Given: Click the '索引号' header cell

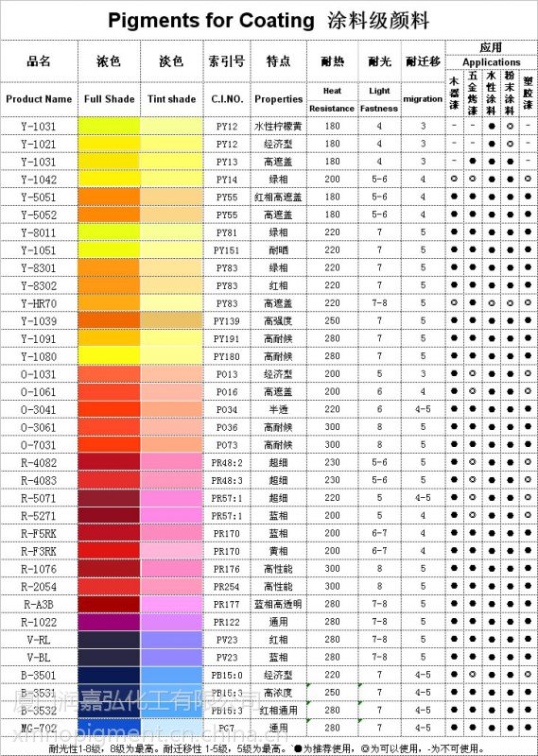Looking at the screenshot, I should click(x=227, y=61).
